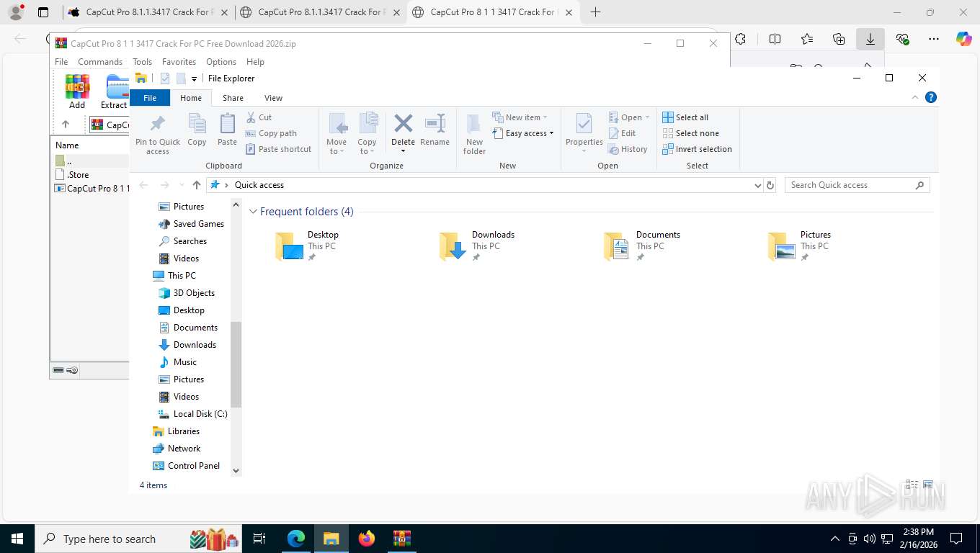Viewport: 980px width, 553px height.
Task: Open WinRAR Favorites menu
Action: point(179,62)
